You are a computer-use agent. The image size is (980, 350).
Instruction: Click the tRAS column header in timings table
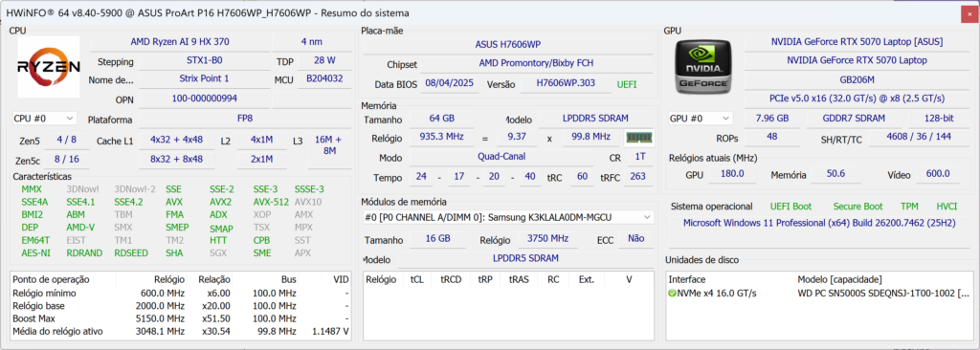coord(519,279)
